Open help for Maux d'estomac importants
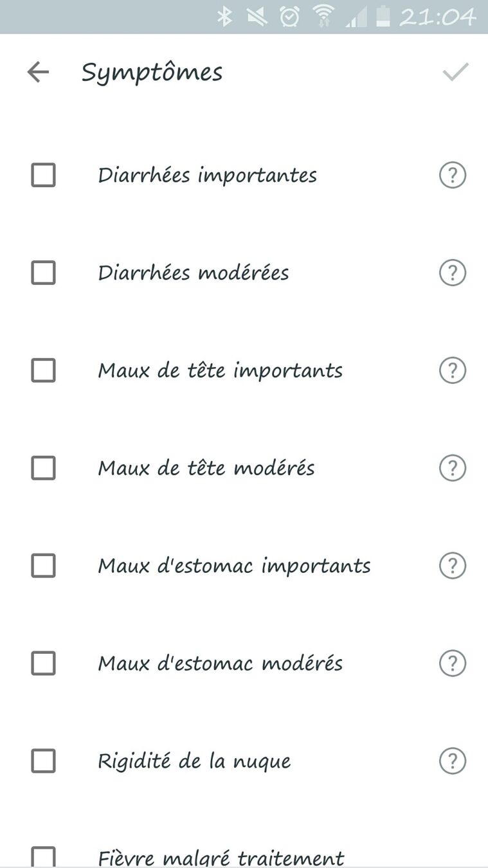This screenshot has width=488, height=868. pyautogui.click(x=452, y=566)
